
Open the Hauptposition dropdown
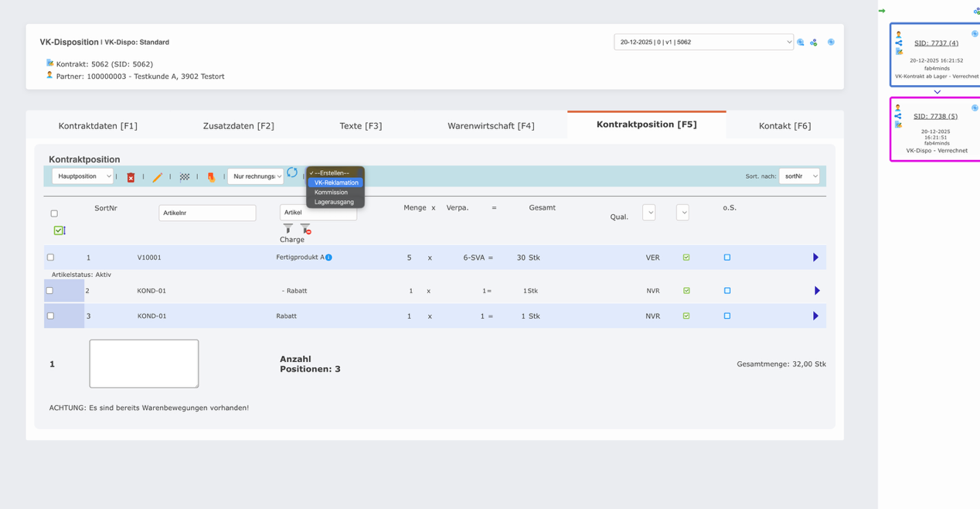tap(83, 176)
